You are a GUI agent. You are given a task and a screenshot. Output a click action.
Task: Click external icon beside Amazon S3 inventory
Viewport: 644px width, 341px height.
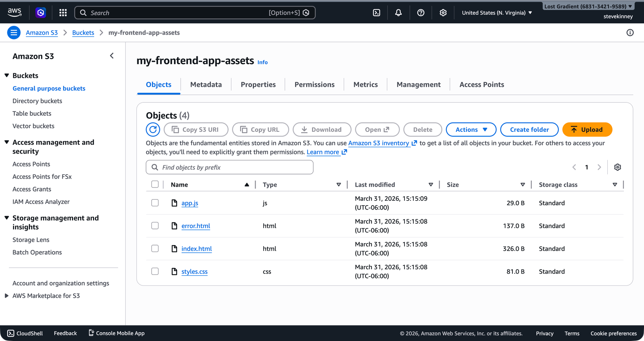pyautogui.click(x=414, y=143)
